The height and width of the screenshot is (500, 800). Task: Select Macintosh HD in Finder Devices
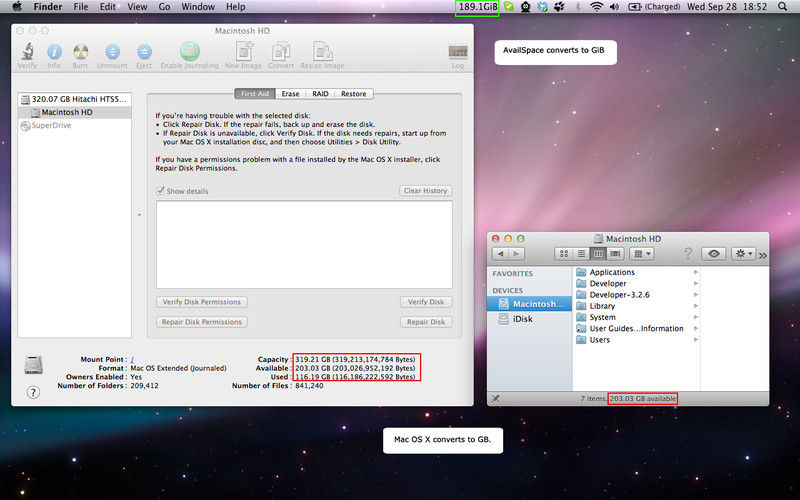tap(529, 304)
